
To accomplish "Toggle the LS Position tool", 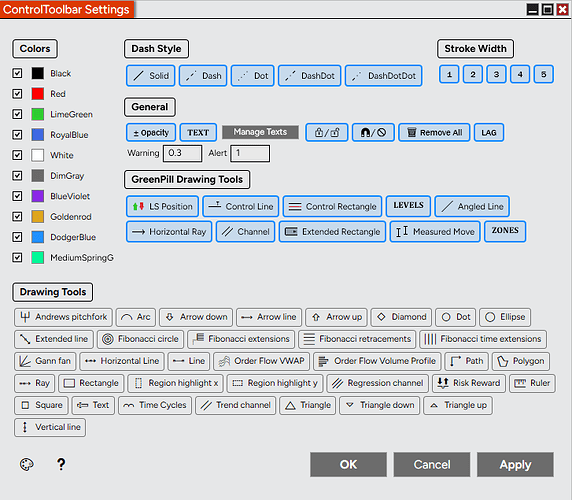I will 163,206.
